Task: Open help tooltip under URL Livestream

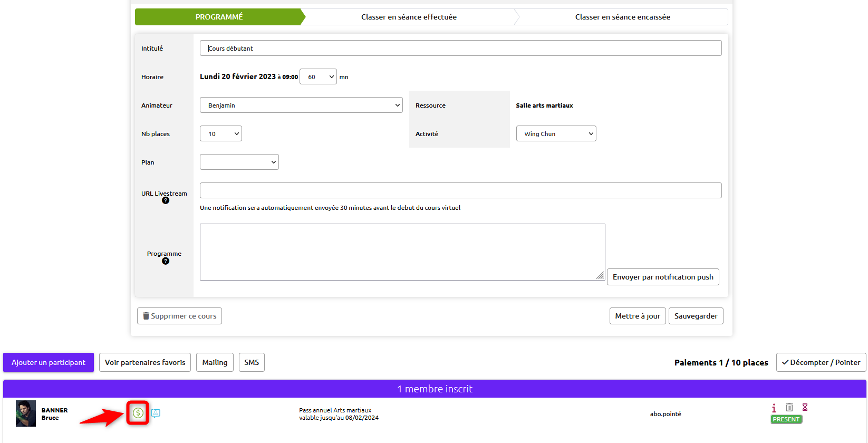Action: (166, 200)
